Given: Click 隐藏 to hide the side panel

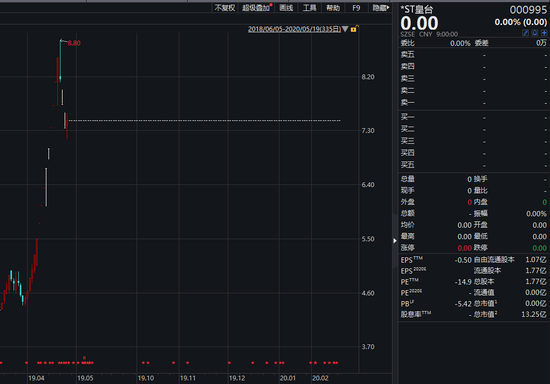Looking at the screenshot, I should 381,8.
